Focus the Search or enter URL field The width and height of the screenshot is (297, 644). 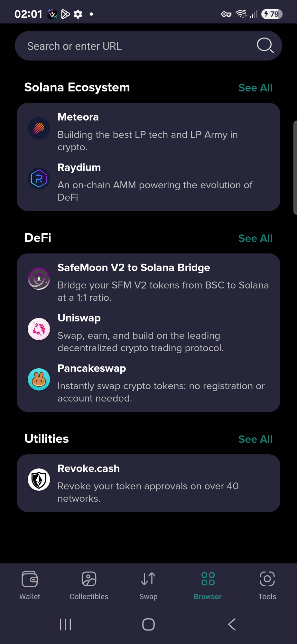tap(148, 46)
